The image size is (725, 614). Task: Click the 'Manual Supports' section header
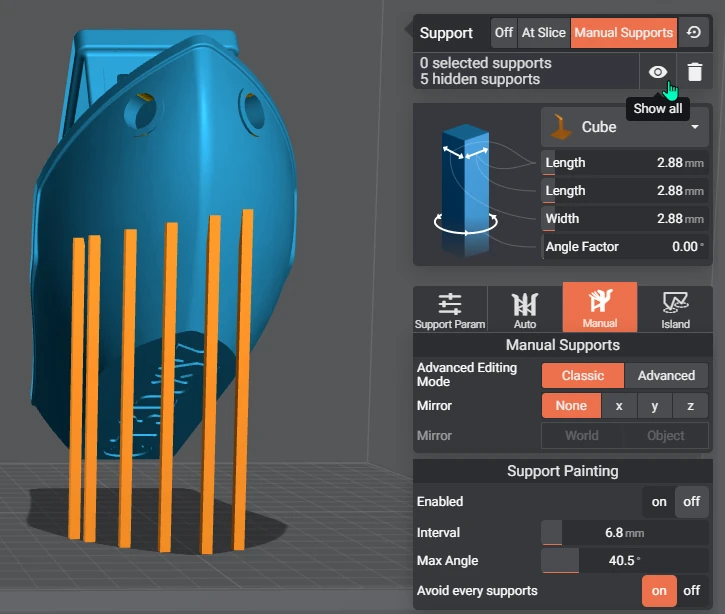click(x=562, y=345)
